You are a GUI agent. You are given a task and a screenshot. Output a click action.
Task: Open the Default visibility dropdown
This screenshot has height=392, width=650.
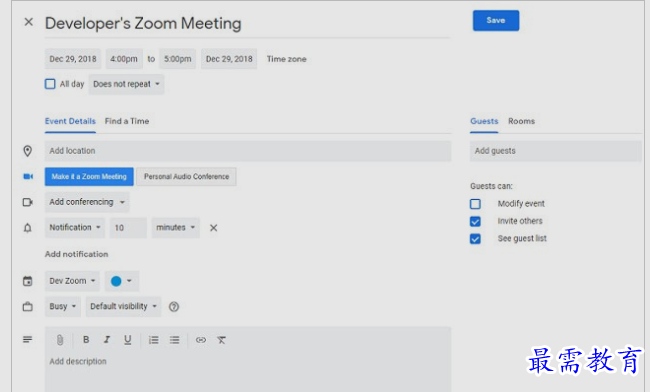pos(124,307)
